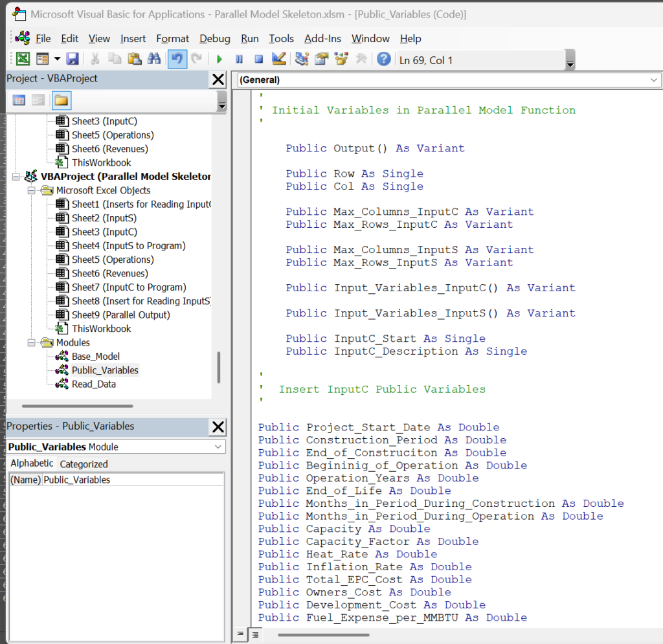Click the Reset stop icon

click(259, 59)
